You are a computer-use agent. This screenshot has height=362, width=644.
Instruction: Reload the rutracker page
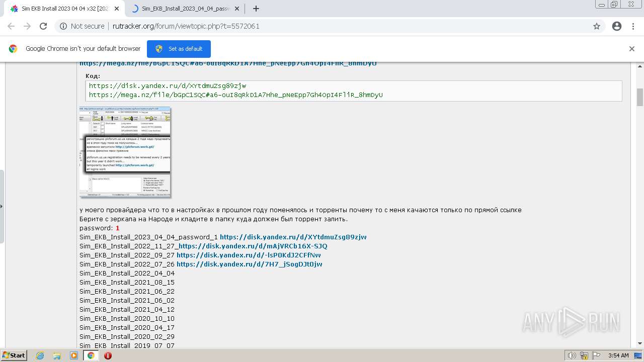pyautogui.click(x=43, y=26)
